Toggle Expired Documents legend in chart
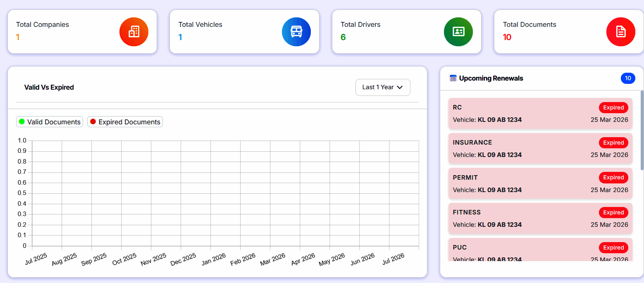Viewport: 644px width, 283px height. click(125, 122)
